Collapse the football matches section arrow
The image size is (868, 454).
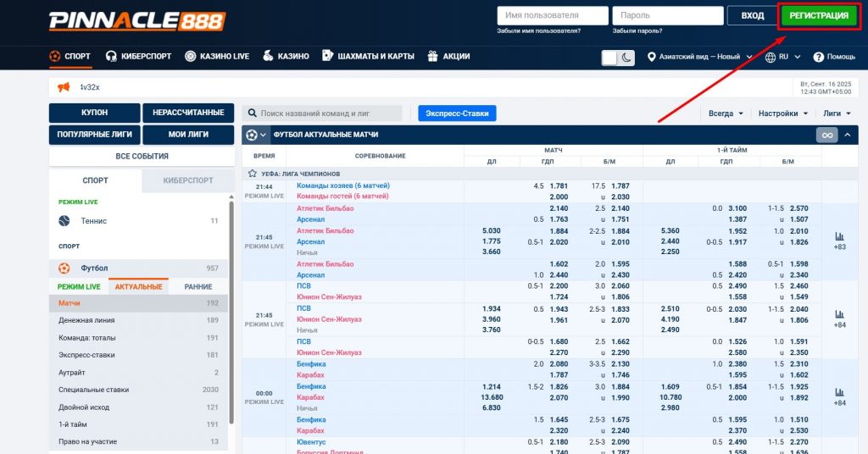[850, 135]
